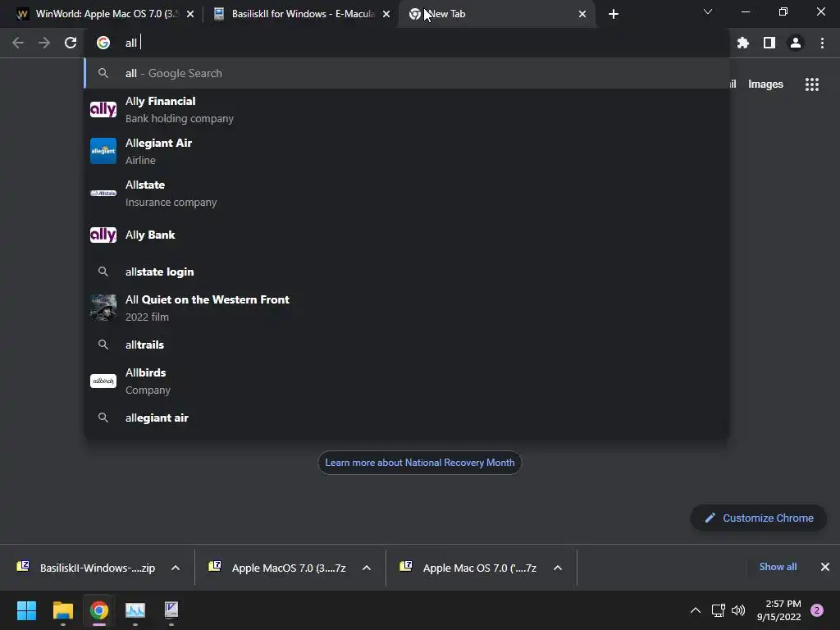
Task: Click the Chrome taskbar icon
Action: [x=99, y=610]
